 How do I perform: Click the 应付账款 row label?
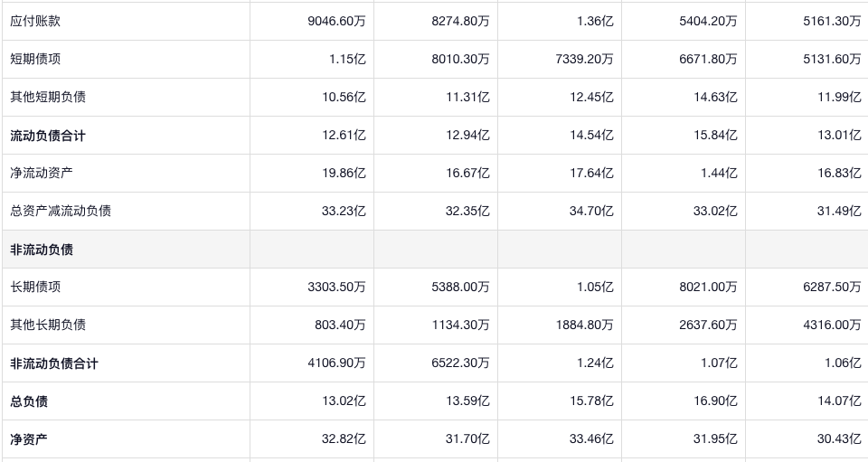coord(35,21)
